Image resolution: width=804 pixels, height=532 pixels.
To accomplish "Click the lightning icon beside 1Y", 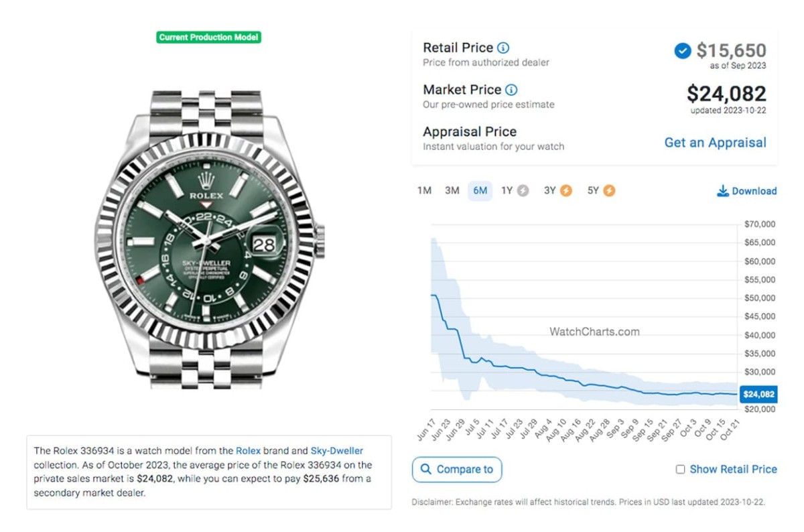I will [x=523, y=191].
